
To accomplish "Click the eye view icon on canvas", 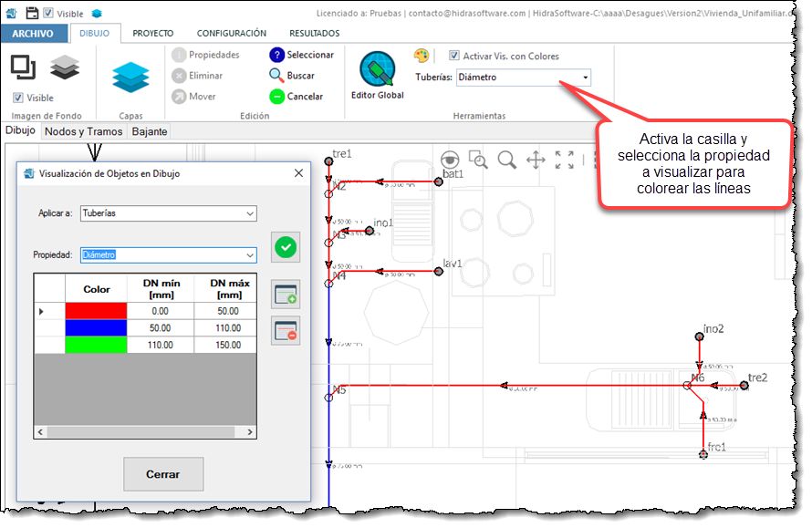I will point(450,159).
